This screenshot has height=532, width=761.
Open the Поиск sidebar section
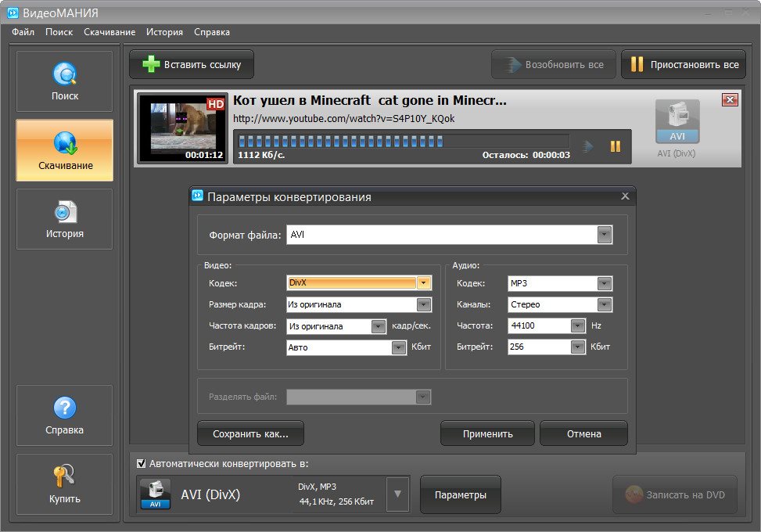coord(65,81)
